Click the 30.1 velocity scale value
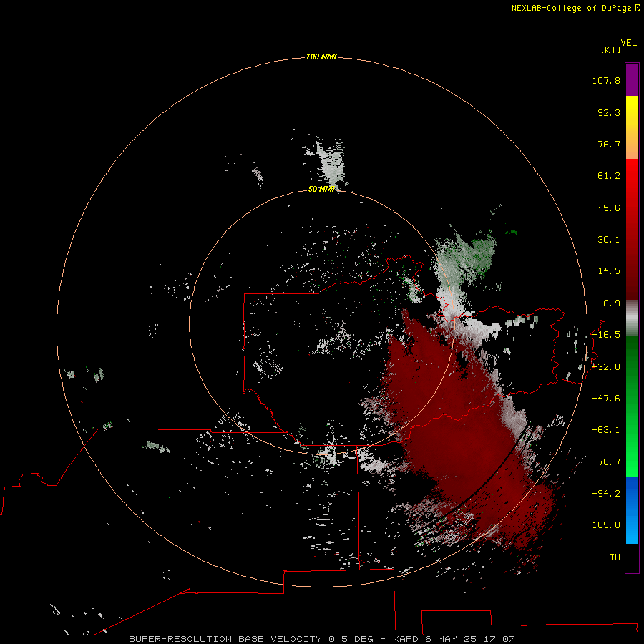Viewport: 644px width, 644px height. pyautogui.click(x=609, y=240)
